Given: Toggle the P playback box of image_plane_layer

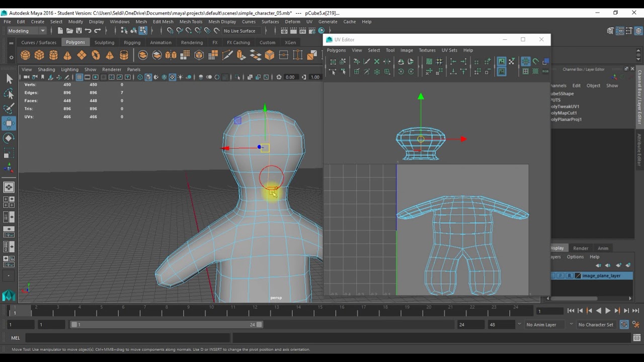Looking at the screenshot, I should (561, 276).
